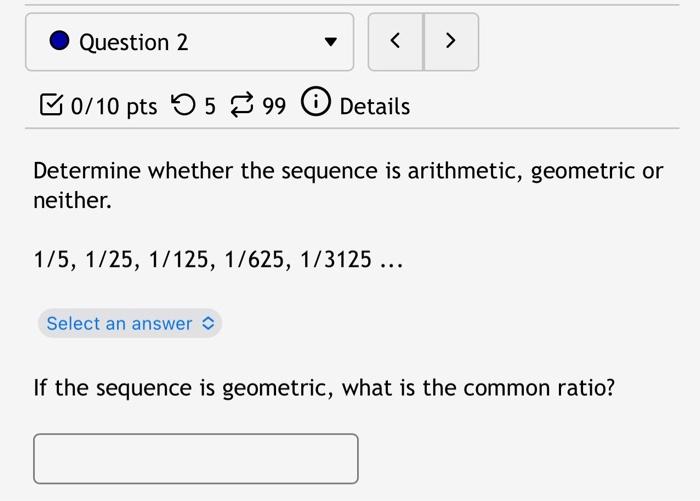Go to the previous question arrow
700x501 pixels.
pyautogui.click(x=396, y=42)
